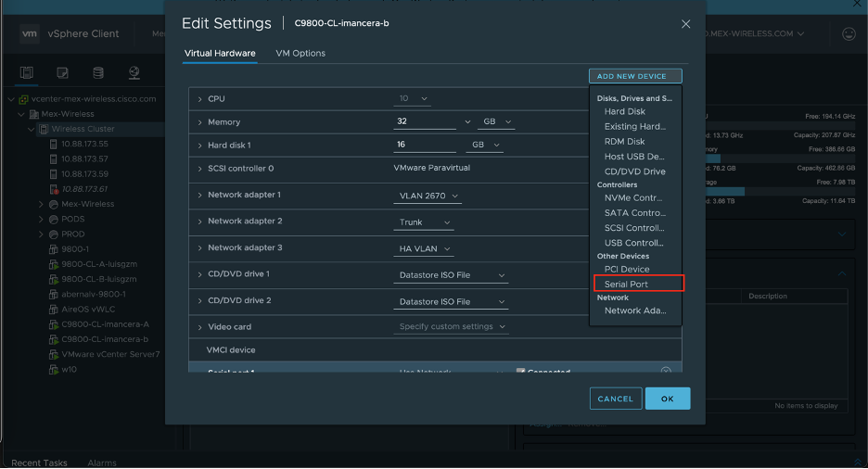Select the 9800-CL-A-luisgzm VM icon

54,264
